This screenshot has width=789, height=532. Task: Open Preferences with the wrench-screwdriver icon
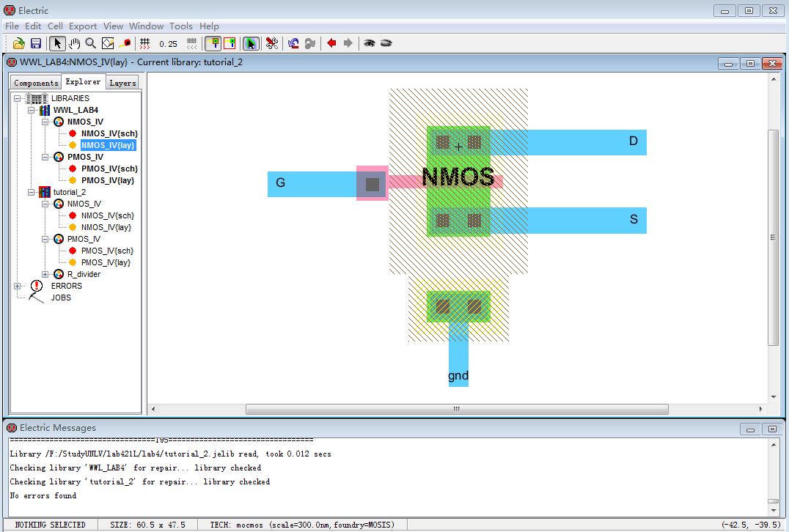(271, 43)
